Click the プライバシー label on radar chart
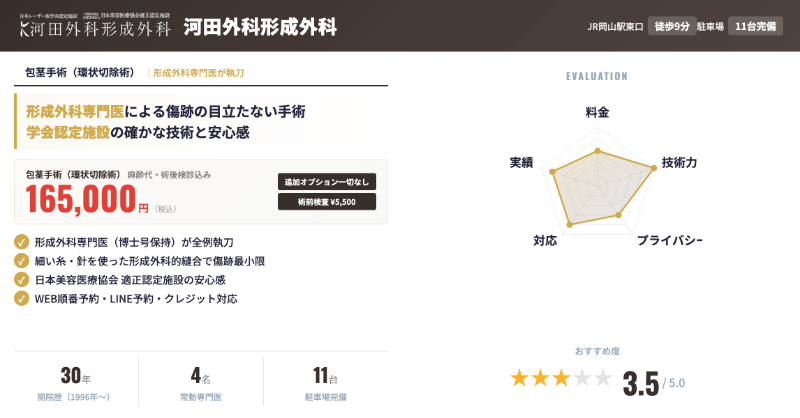The image size is (800, 418). (x=669, y=241)
